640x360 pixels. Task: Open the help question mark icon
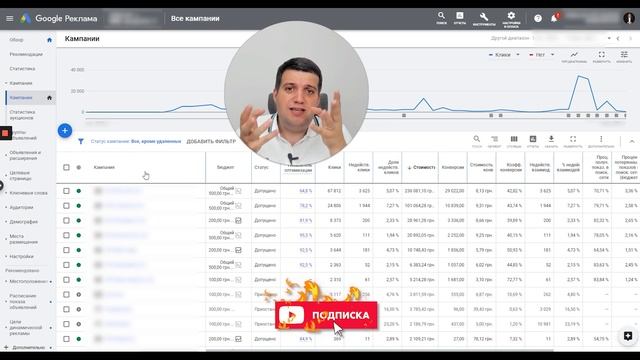[x=538, y=18]
